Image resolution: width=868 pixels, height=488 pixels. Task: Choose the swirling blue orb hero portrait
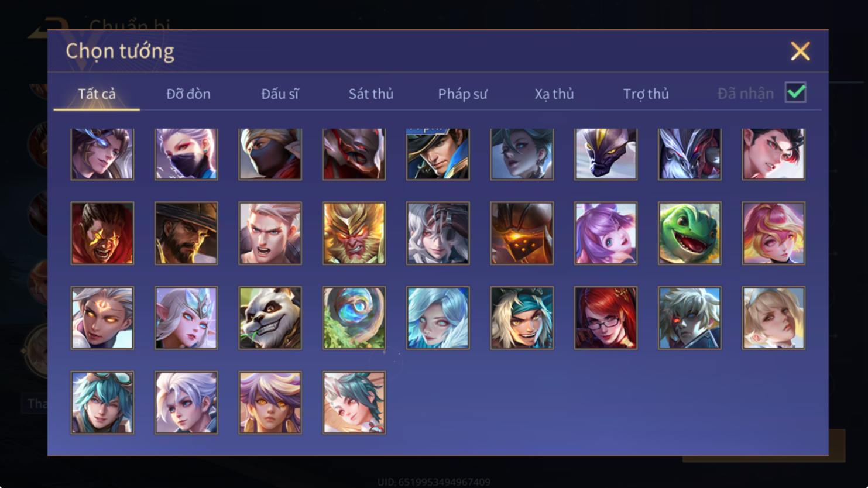pyautogui.click(x=354, y=318)
